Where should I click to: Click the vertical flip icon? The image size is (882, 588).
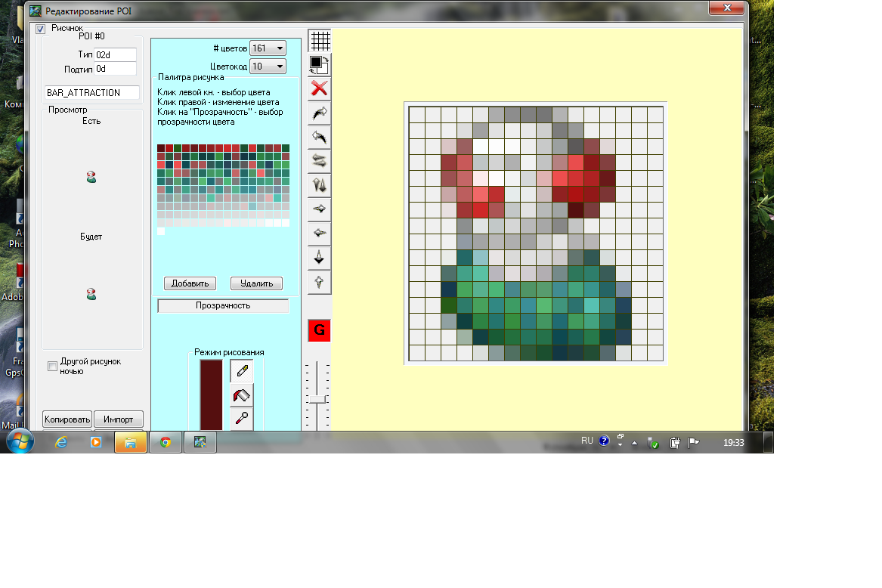(320, 185)
